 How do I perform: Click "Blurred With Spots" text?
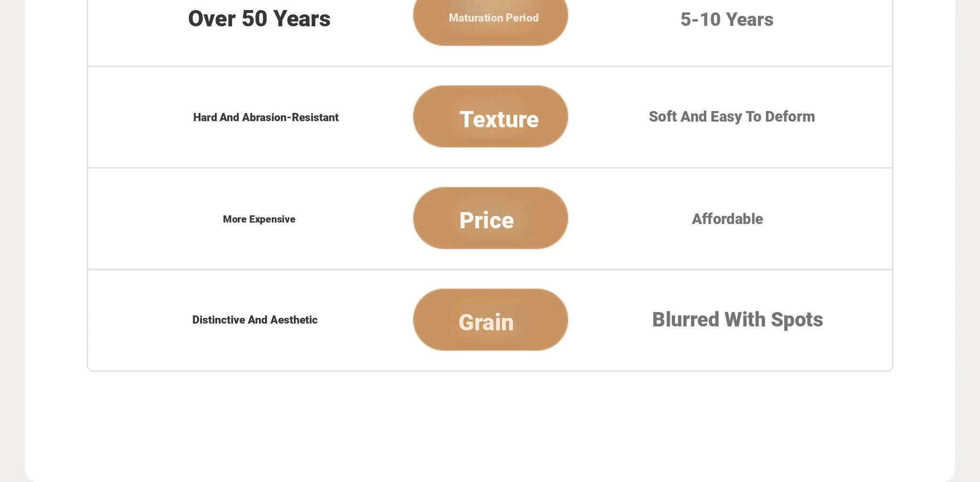pos(737,320)
